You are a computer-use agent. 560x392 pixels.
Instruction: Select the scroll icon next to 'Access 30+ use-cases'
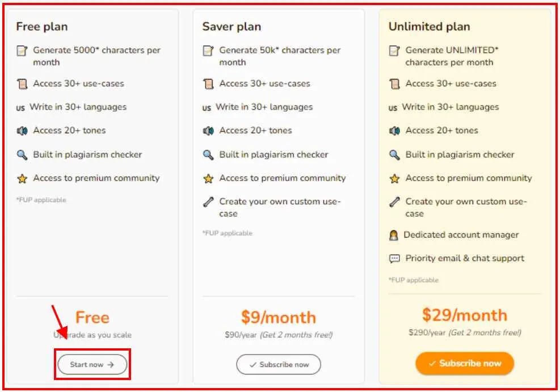tap(23, 83)
